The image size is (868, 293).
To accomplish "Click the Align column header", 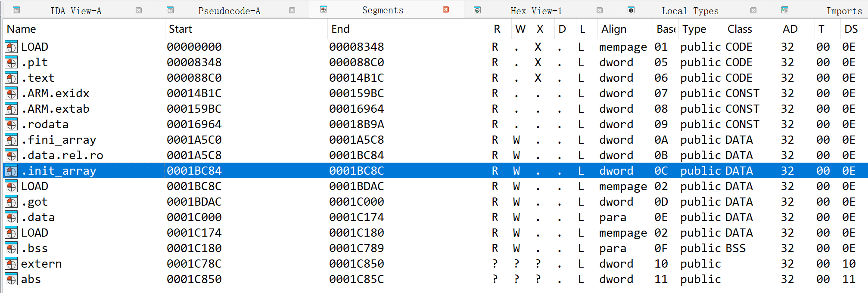I will tap(614, 29).
